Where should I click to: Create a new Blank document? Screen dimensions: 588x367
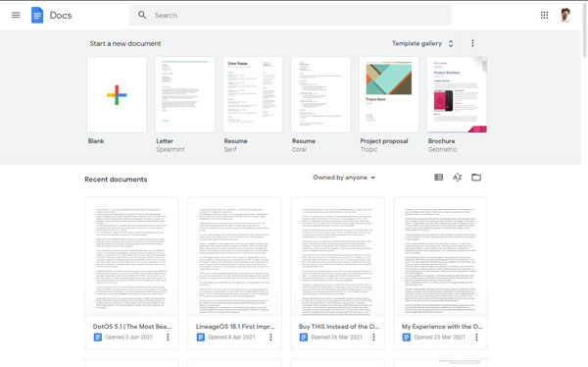[x=117, y=94]
